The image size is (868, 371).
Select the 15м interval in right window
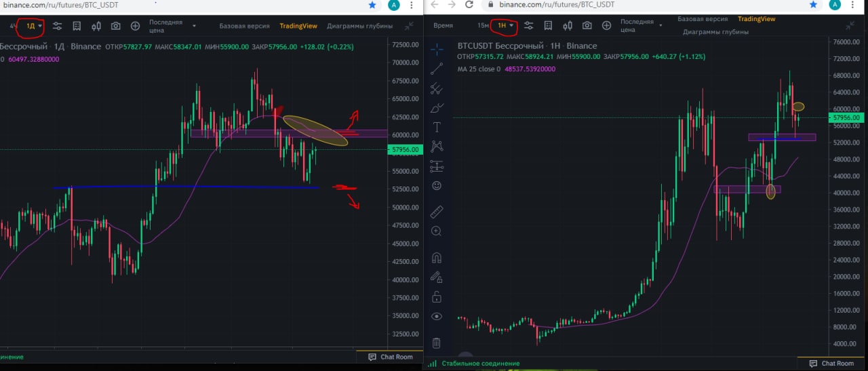click(483, 25)
